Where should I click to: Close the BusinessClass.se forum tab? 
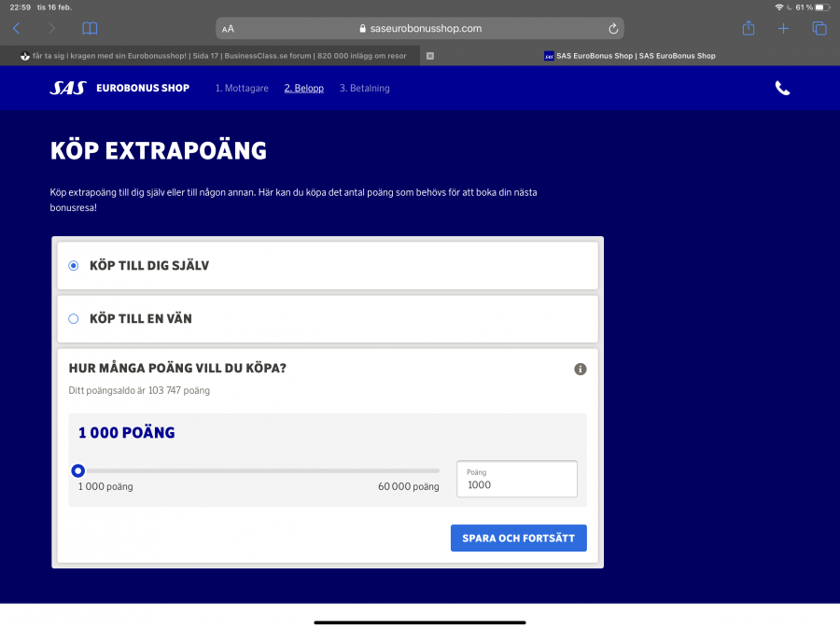tap(430, 56)
